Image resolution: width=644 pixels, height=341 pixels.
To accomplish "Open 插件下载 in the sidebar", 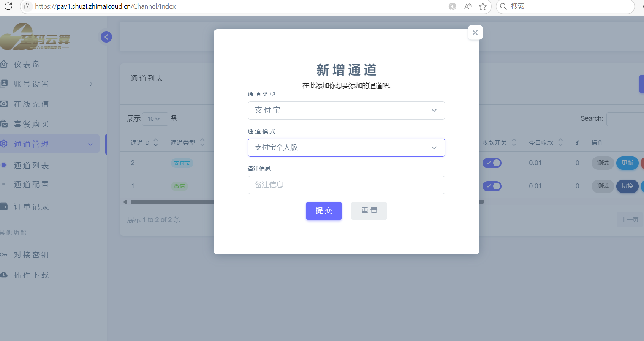I will 32,275.
